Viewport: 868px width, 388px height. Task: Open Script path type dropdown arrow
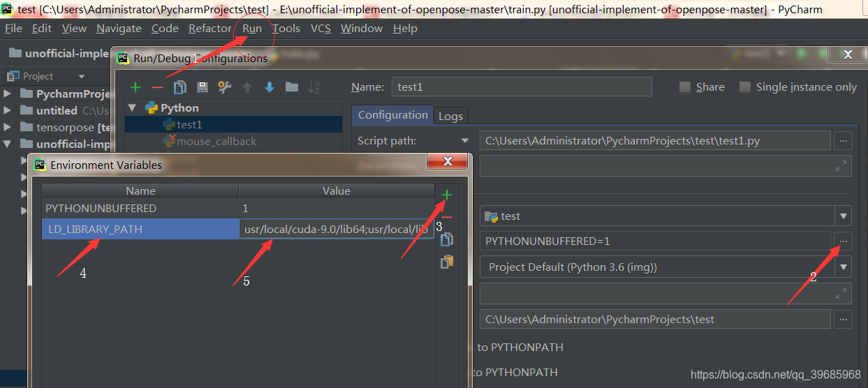[x=465, y=141]
